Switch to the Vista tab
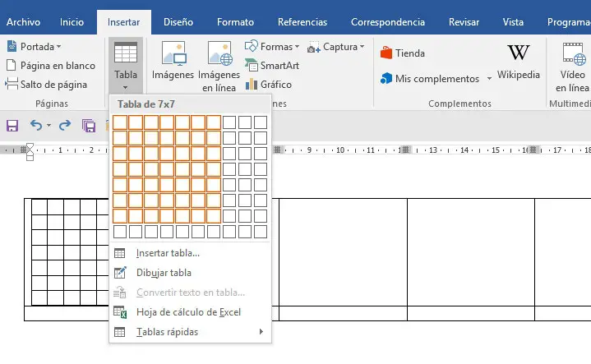Image resolution: width=591 pixels, height=364 pixels. [513, 22]
